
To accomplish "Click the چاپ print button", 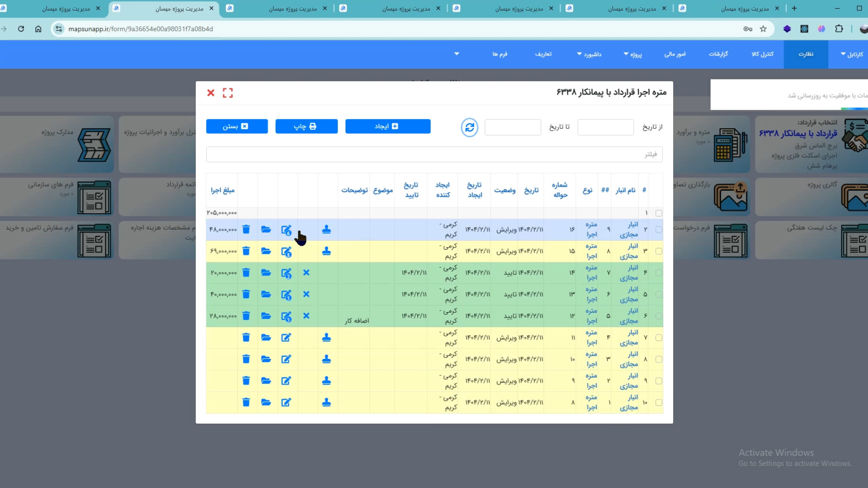I will coord(306,127).
